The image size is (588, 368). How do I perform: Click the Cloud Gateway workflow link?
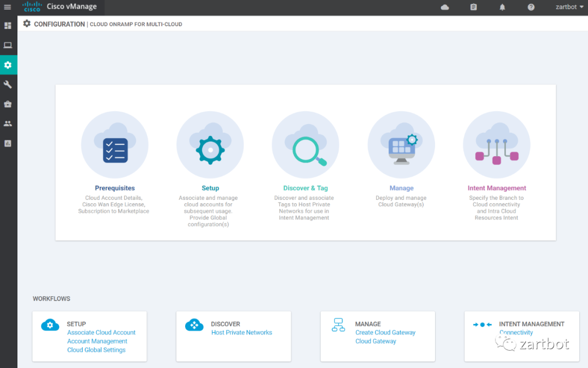click(375, 341)
